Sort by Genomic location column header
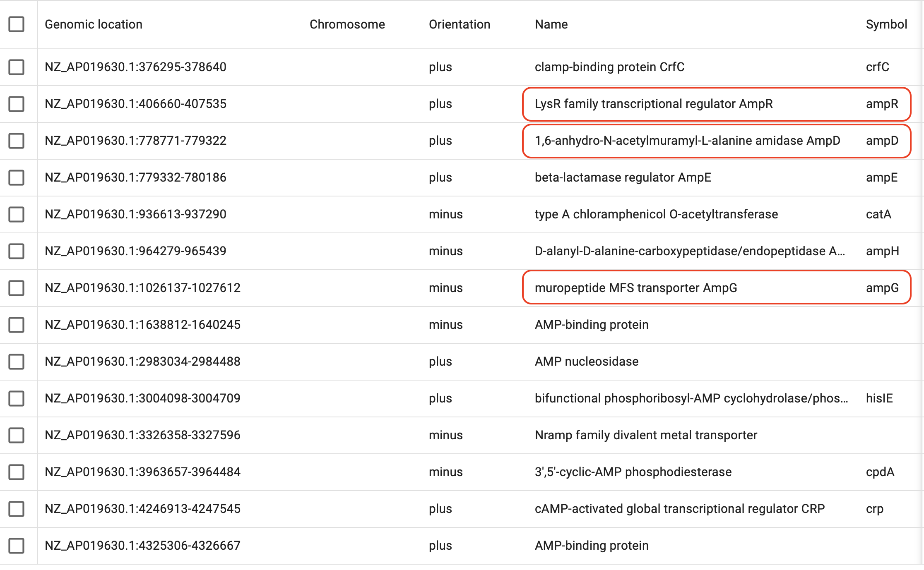 click(94, 24)
